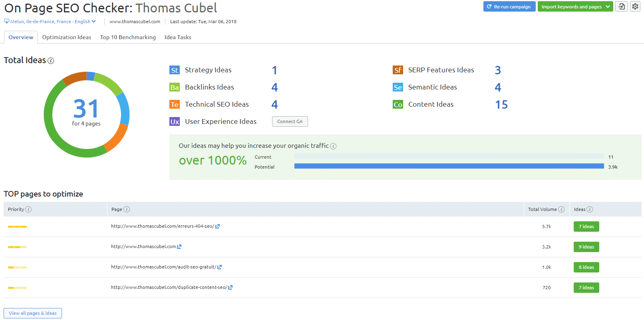Click the Priority column info icon
The height and width of the screenshot is (320, 644).
tap(28, 209)
